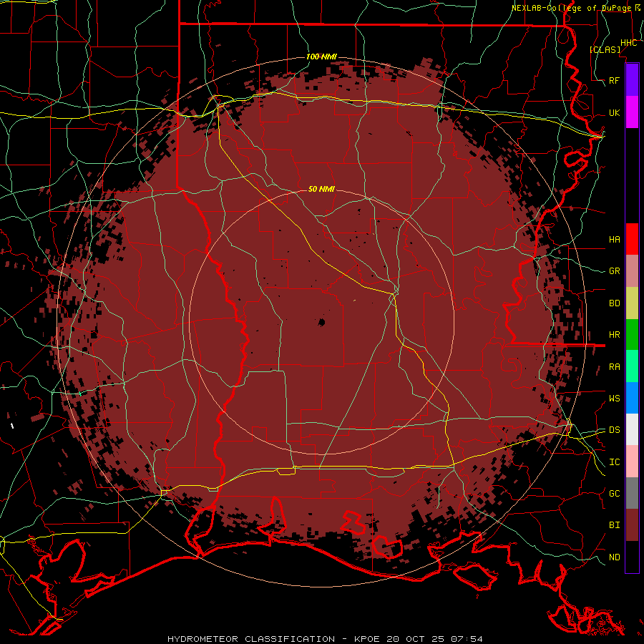The image size is (644, 644).
Task: Click the UK magenta legend swatch
Action: 632,112
